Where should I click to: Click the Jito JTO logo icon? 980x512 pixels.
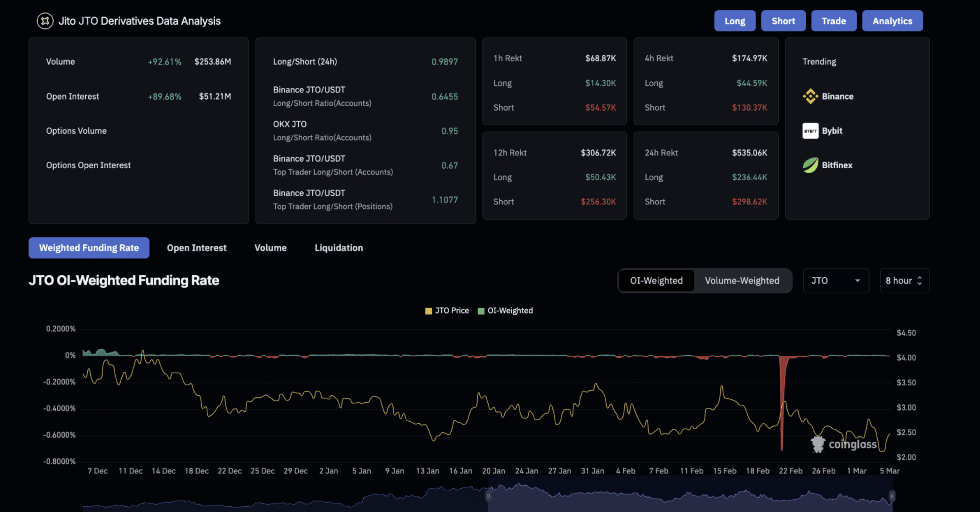45,21
